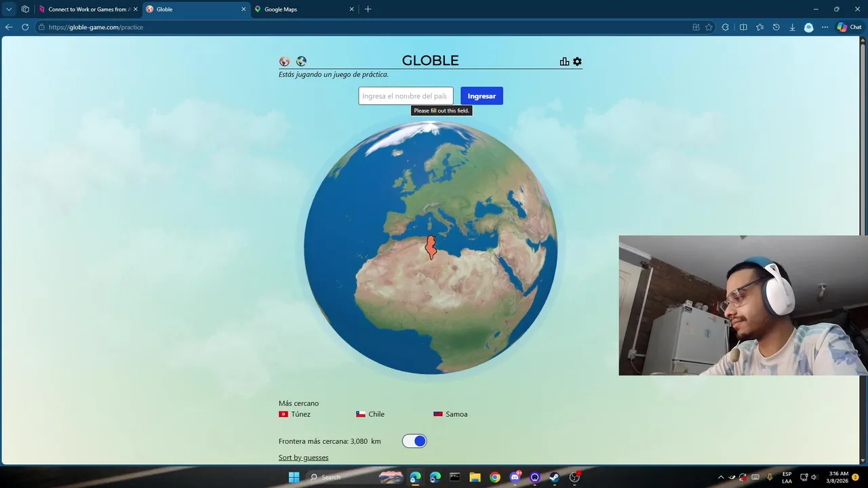868x488 pixels.
Task: Close the Google Maps tab
Action: 351,9
